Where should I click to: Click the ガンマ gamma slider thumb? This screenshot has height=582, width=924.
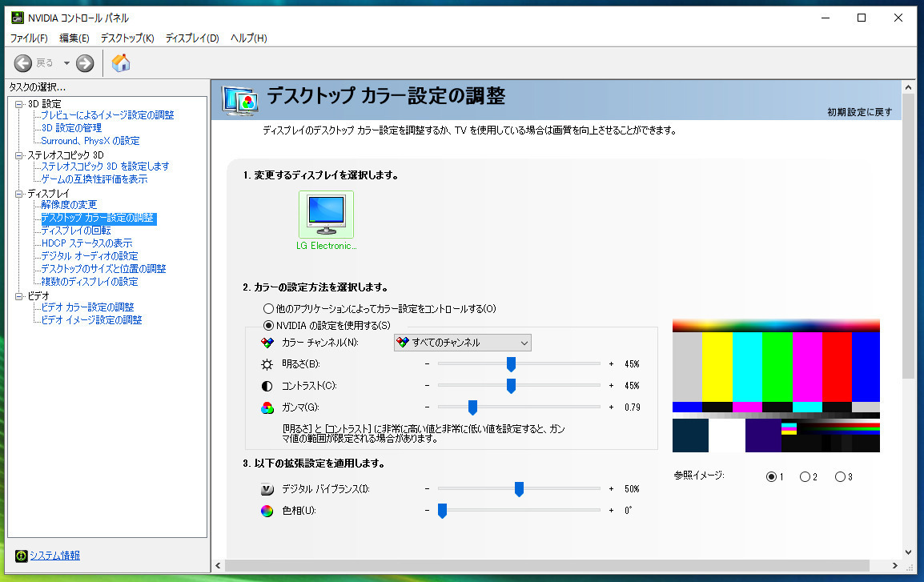point(472,407)
